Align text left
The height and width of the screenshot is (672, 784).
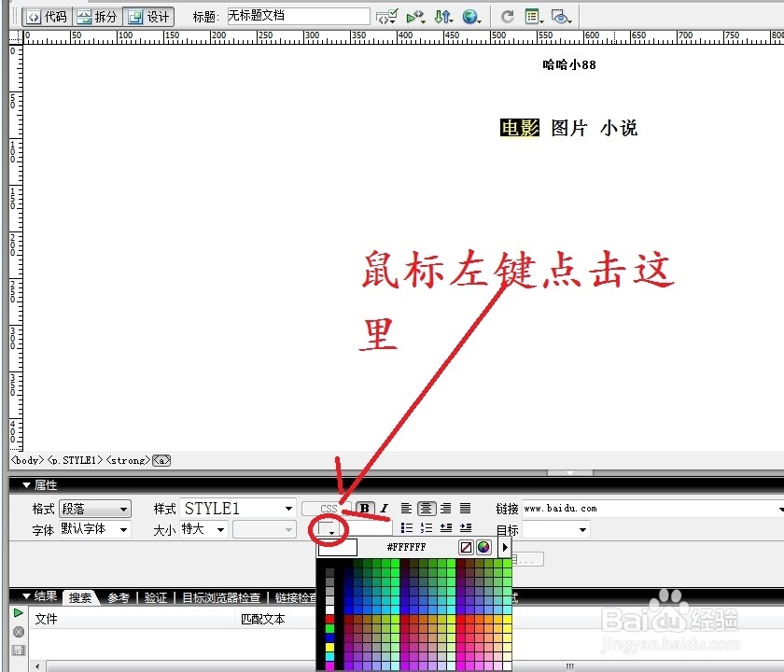(406, 509)
